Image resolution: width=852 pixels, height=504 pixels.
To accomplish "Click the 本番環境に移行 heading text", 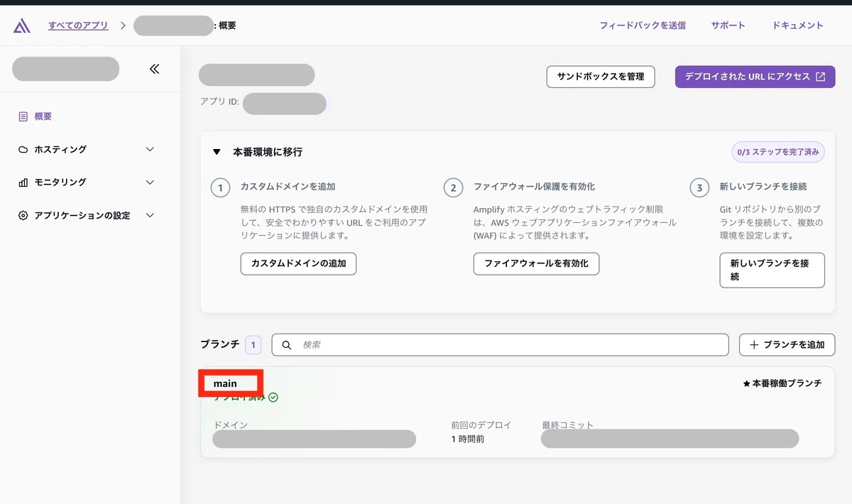I will [268, 152].
